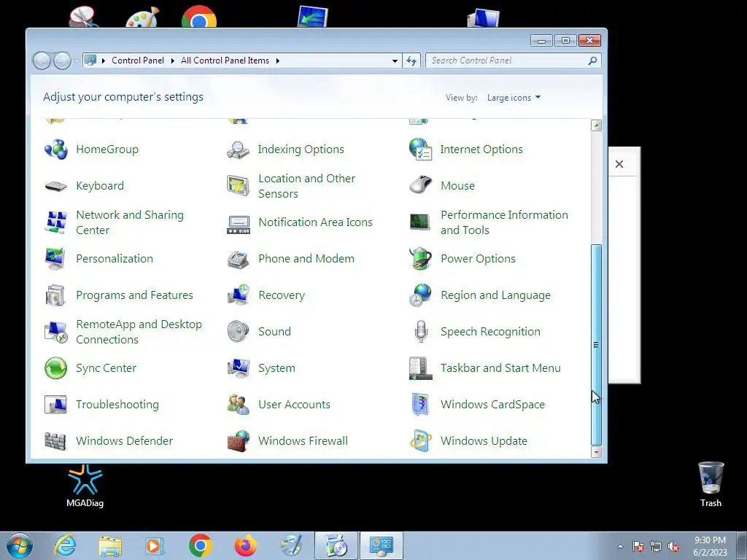This screenshot has height=560, width=747.
Task: Launch Firefox from the taskbar
Action: pos(245,545)
